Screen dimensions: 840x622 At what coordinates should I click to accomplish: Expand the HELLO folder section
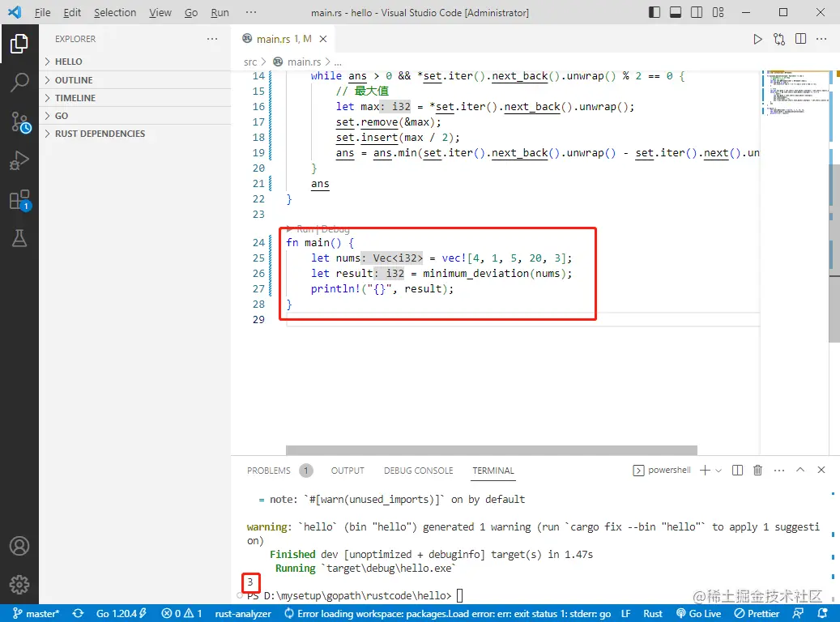[135, 62]
